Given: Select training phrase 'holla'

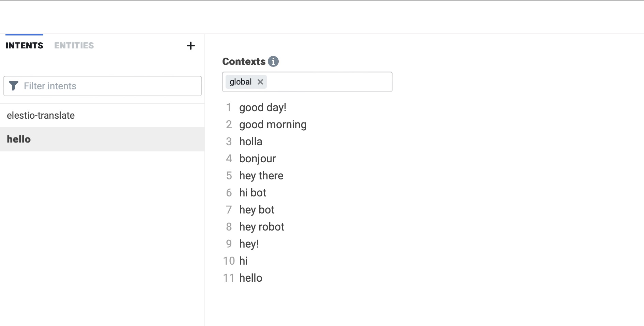Looking at the screenshot, I should pyautogui.click(x=250, y=141).
